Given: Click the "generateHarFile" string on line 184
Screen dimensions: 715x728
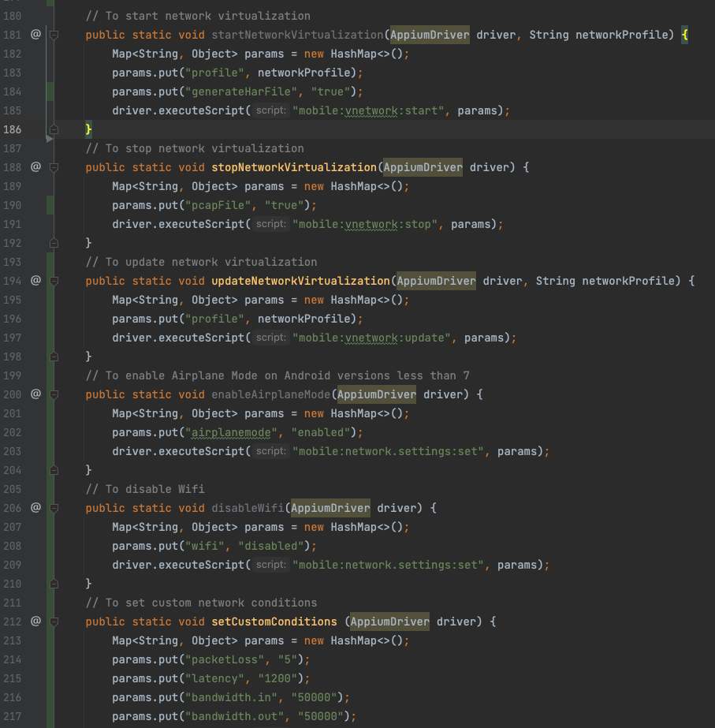Looking at the screenshot, I should point(241,91).
